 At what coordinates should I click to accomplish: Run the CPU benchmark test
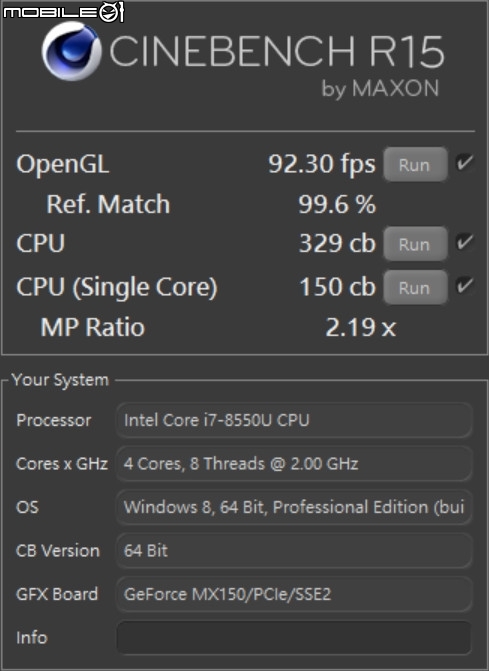coord(415,244)
